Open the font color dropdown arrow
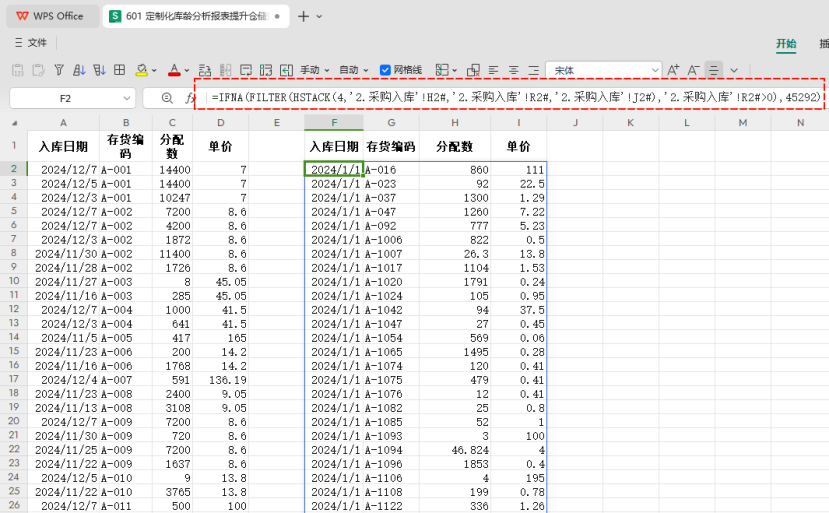 pos(186,70)
